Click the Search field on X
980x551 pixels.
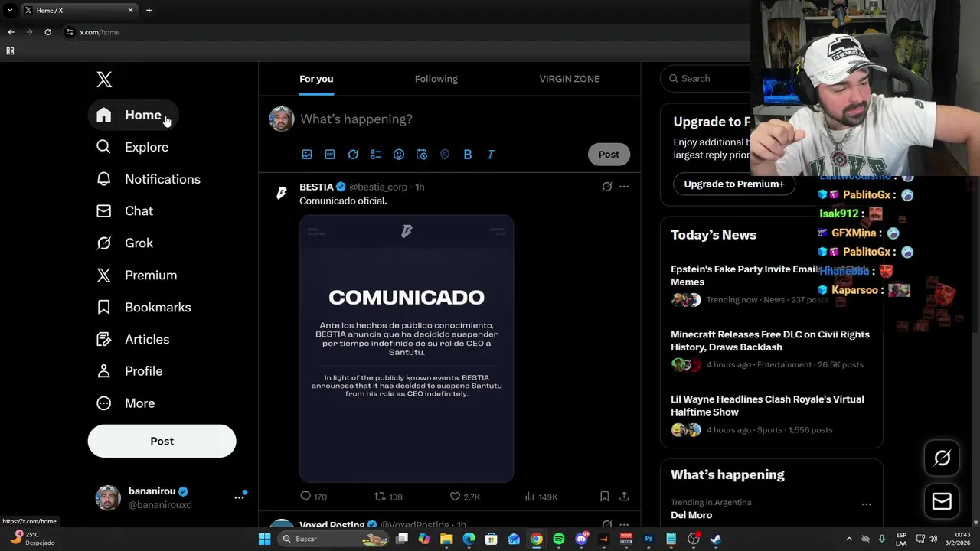[x=706, y=79]
